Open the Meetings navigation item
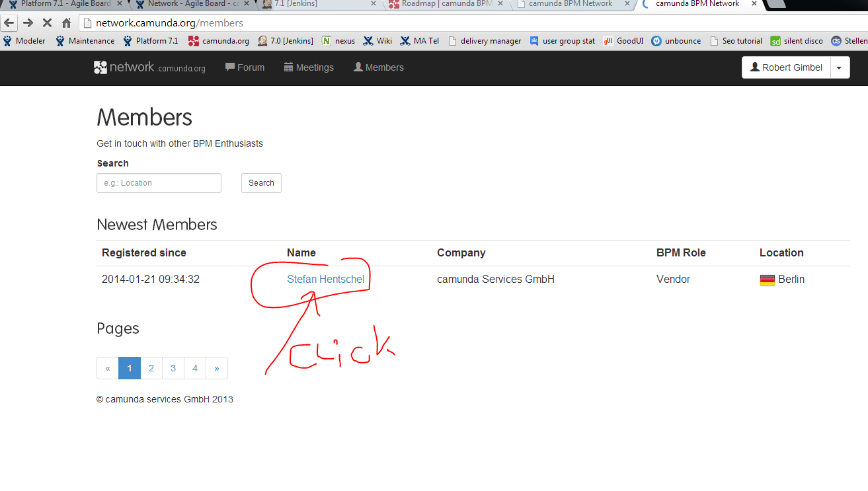 click(x=309, y=67)
